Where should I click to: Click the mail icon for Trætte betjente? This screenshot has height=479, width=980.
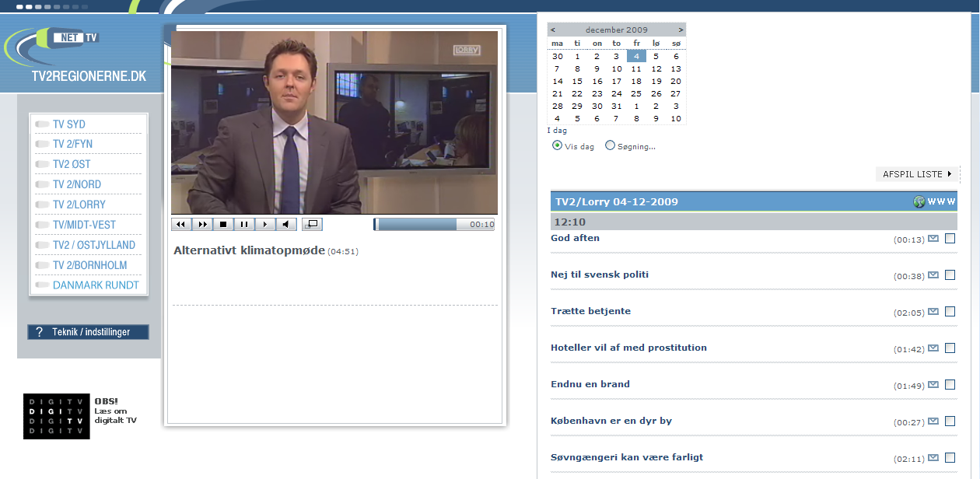click(933, 312)
